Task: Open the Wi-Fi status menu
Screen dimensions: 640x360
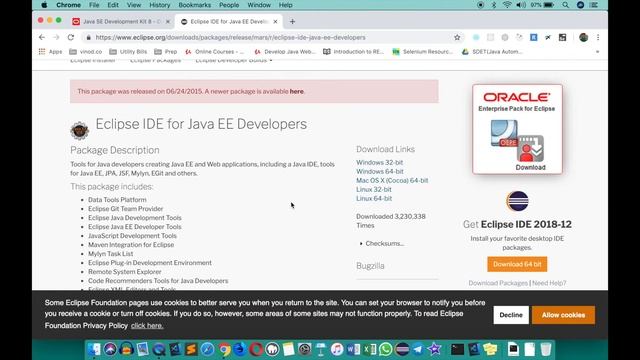Action: [507, 5]
